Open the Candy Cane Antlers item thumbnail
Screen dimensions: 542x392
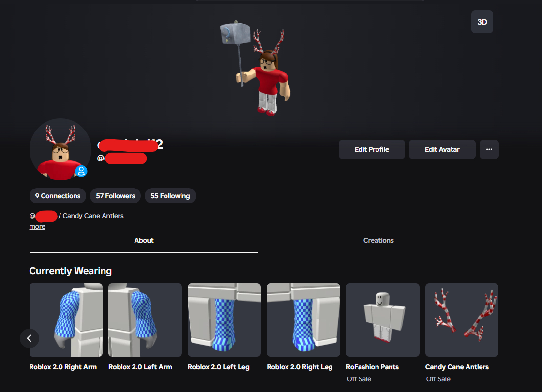(462, 320)
